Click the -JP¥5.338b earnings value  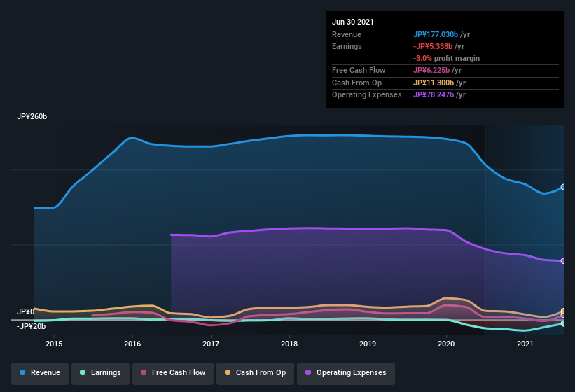433,46
